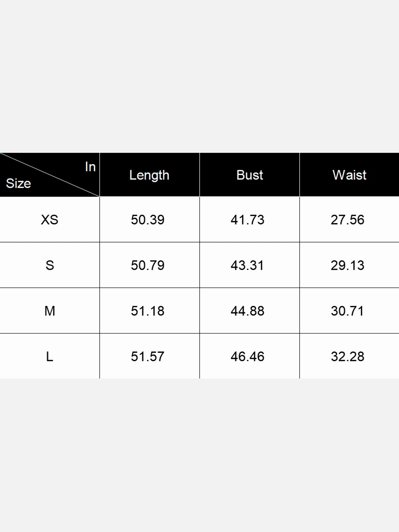Click L waist value 32.28
The image size is (399, 532).
pos(347,356)
